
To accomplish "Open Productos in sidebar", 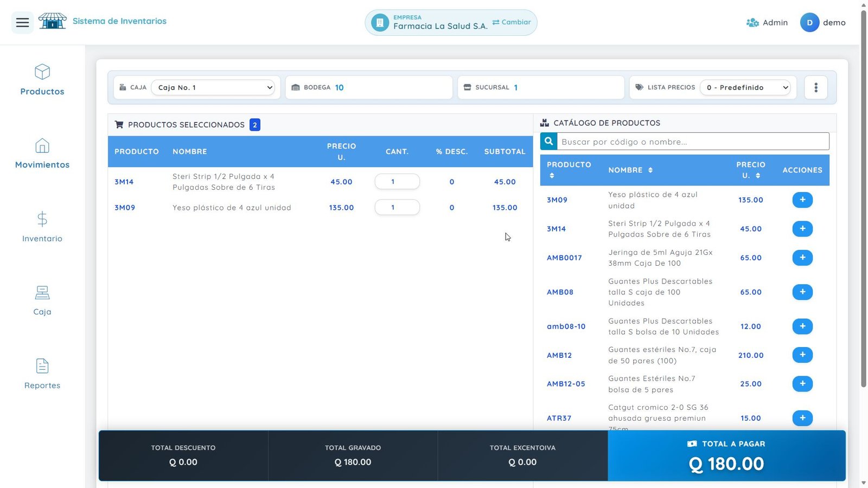I will click(x=42, y=80).
